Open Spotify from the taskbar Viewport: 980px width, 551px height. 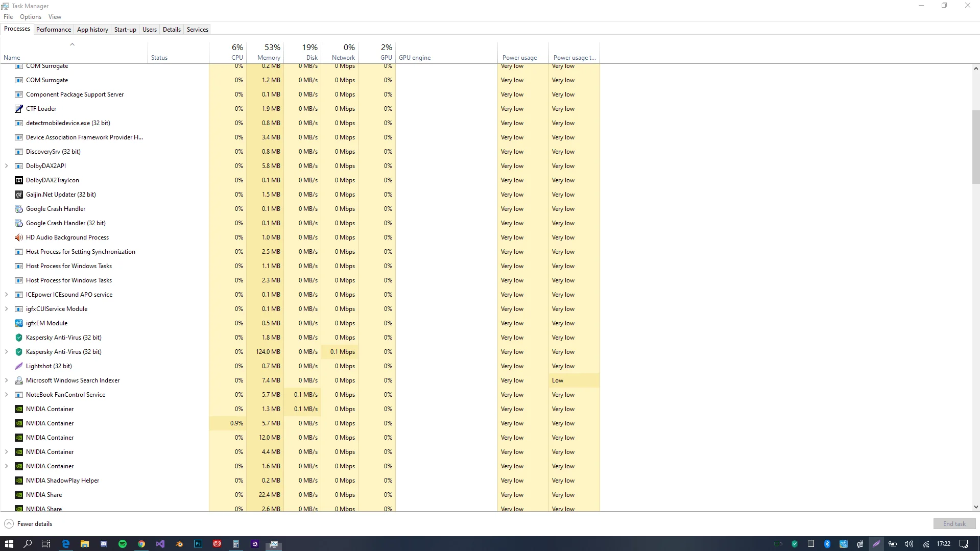(x=123, y=544)
